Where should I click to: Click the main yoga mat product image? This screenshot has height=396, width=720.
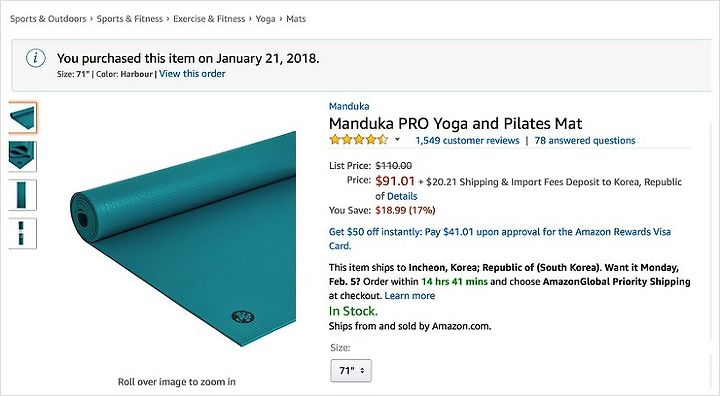point(183,239)
